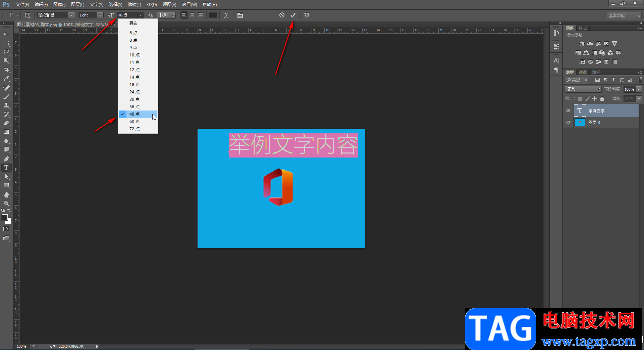Select the History Brush tool
Image resolution: width=644 pixels, height=350 pixels.
6,114
